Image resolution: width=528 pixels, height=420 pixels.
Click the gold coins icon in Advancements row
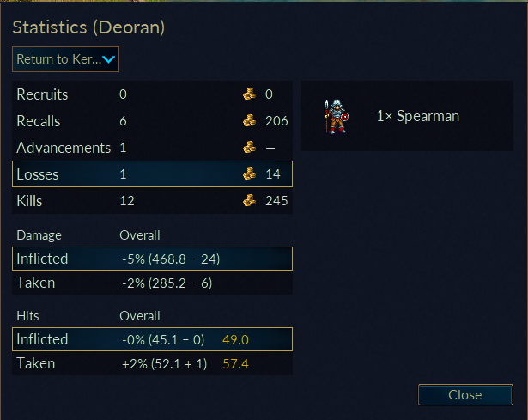249,147
